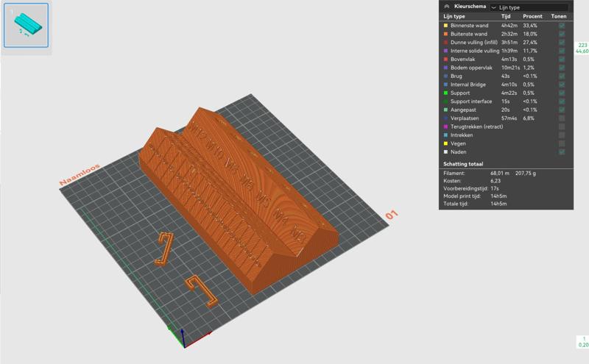Click the filament length 68,01 m

pyautogui.click(x=500, y=174)
